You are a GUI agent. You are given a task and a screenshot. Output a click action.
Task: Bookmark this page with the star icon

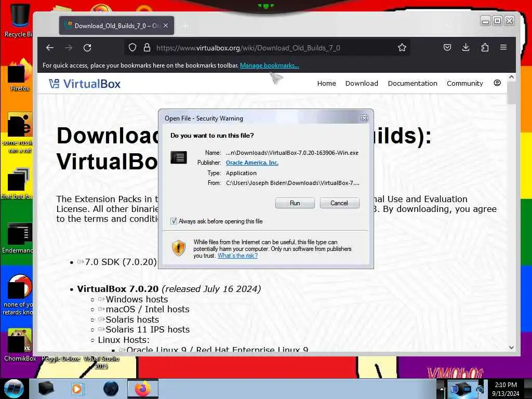(402, 47)
